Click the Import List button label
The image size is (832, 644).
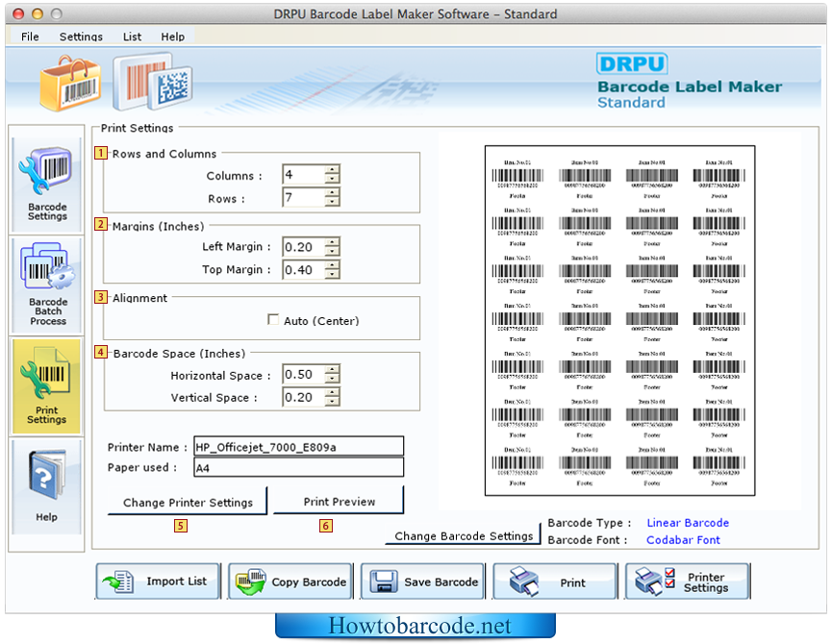[177, 581]
